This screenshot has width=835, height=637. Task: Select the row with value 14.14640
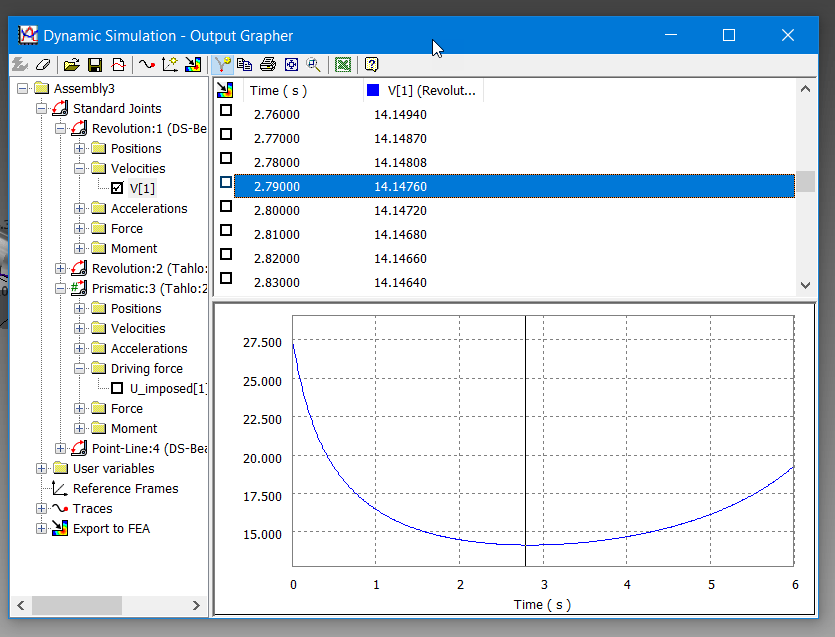tap(514, 282)
